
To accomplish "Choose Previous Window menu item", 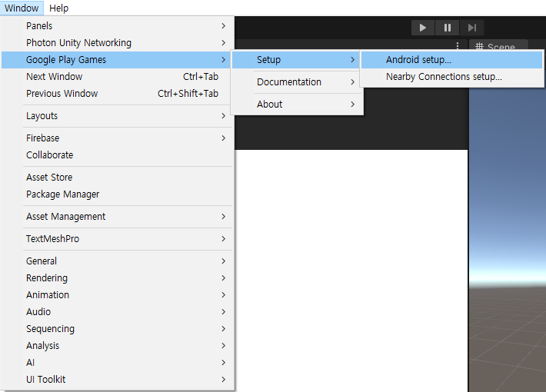I will [118, 94].
